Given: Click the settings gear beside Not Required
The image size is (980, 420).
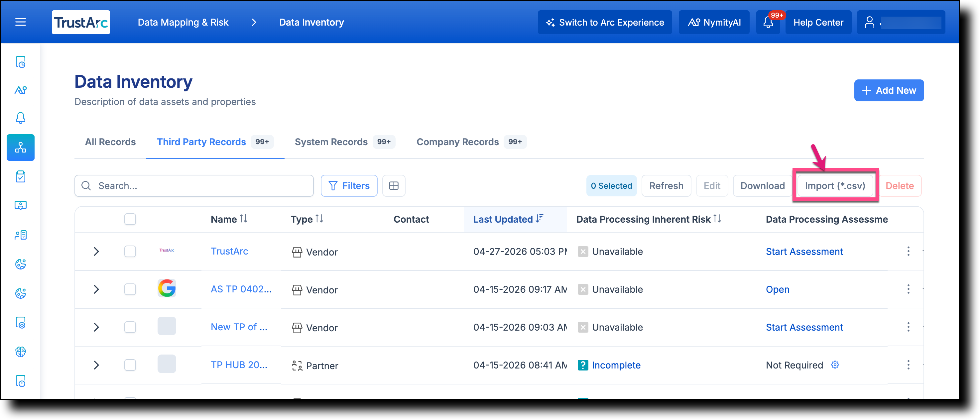Looking at the screenshot, I should (x=835, y=365).
